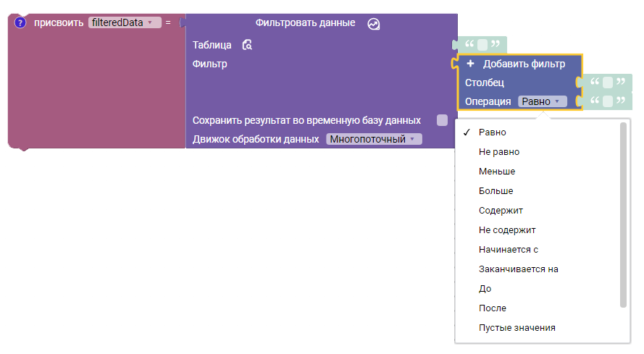This screenshot has height=354, width=644.
Task: Click the Добавить фильтр label
Action: 524,64
